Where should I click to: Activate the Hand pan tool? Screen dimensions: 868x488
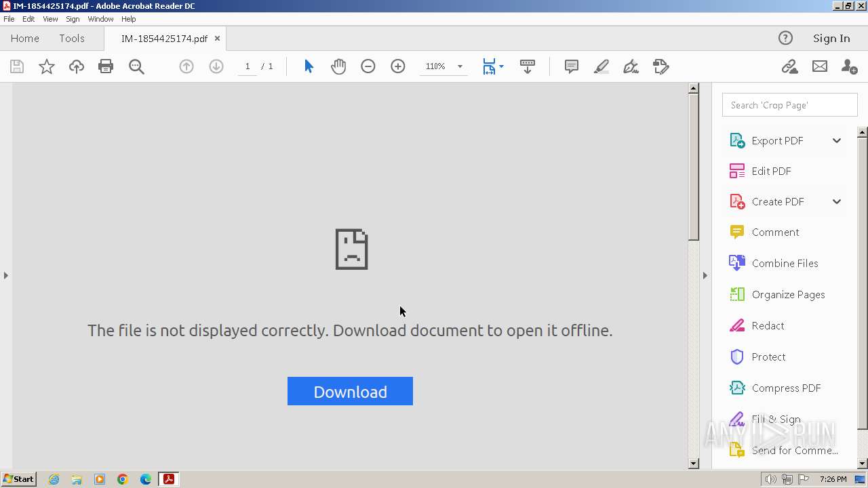(x=338, y=66)
